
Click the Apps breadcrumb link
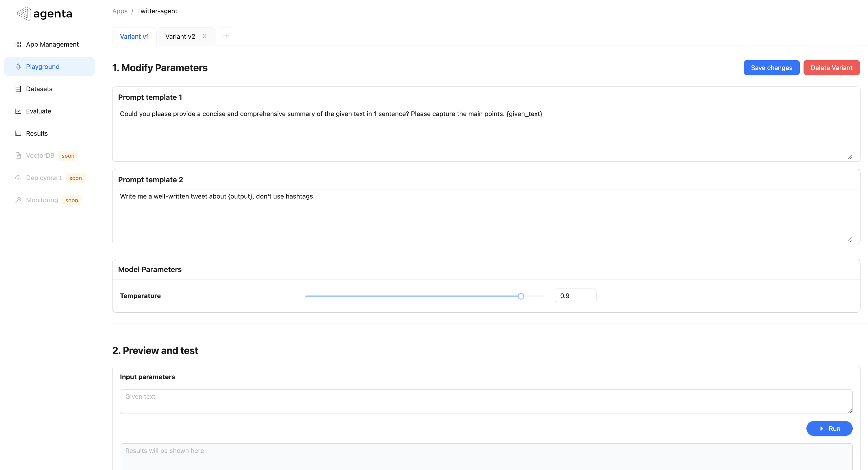pos(120,11)
